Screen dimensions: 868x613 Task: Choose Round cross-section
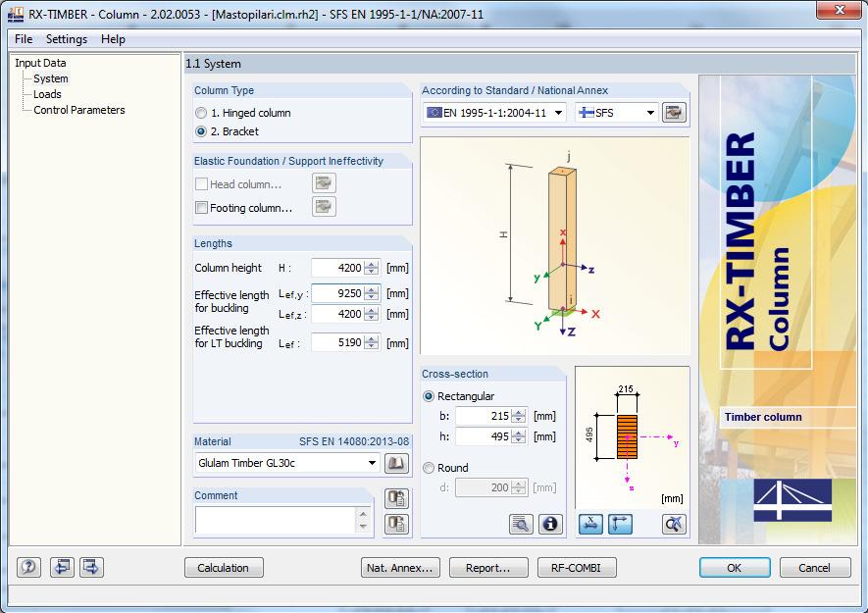[428, 468]
